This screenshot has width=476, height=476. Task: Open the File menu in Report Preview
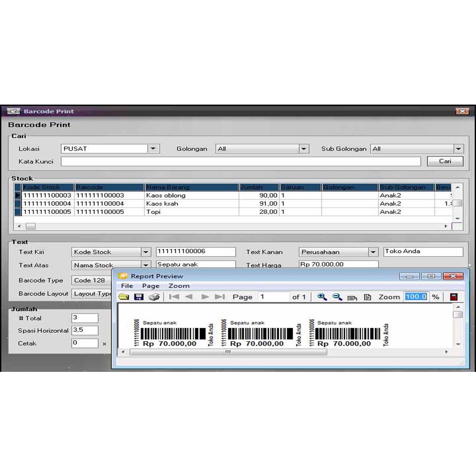[x=127, y=286]
